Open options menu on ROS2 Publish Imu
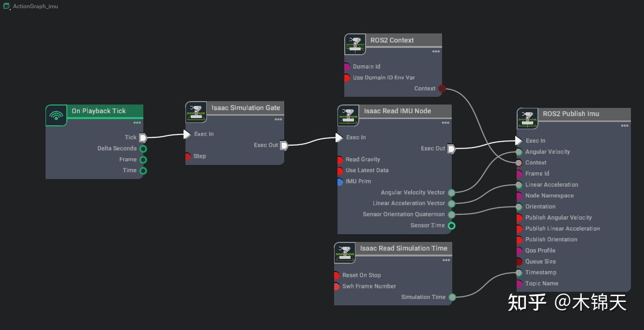Viewport: 644px width, 330px height. point(625,126)
